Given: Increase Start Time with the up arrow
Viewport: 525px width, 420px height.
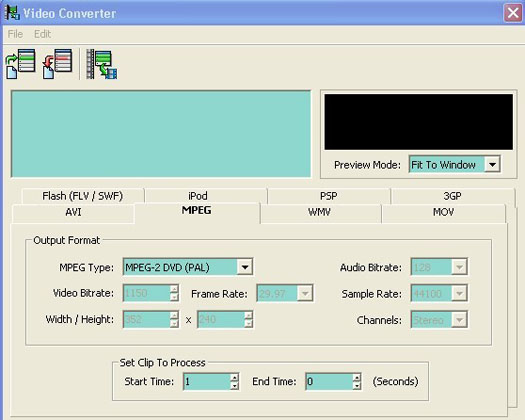Looking at the screenshot, I should click(x=235, y=377).
